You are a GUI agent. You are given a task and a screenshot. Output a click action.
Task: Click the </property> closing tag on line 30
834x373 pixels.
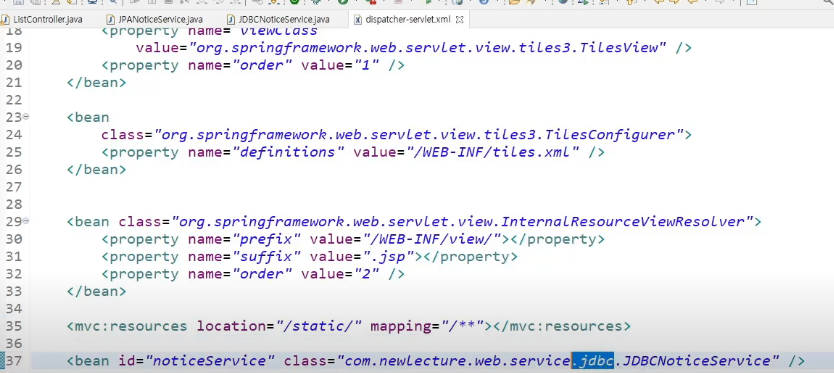(x=557, y=239)
